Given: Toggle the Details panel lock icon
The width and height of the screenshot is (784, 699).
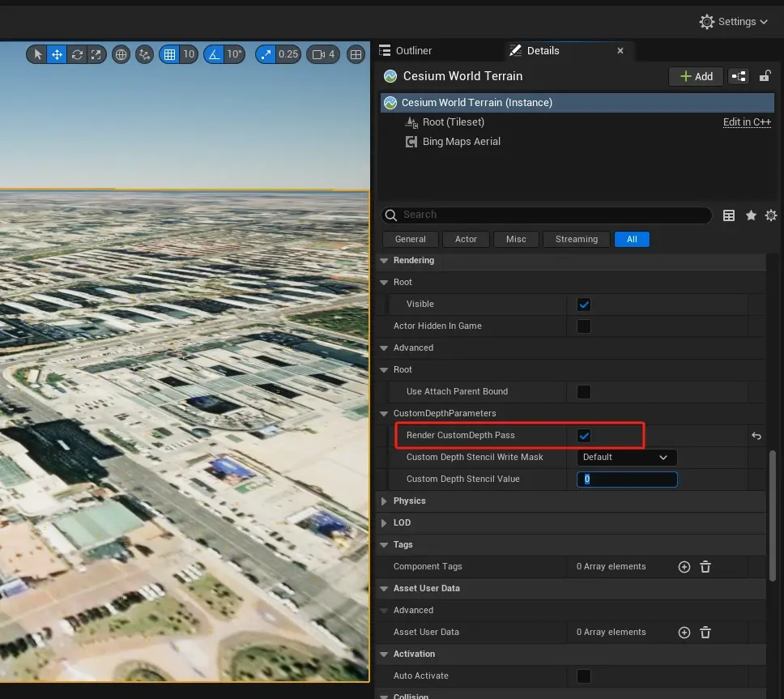Looking at the screenshot, I should [x=765, y=76].
